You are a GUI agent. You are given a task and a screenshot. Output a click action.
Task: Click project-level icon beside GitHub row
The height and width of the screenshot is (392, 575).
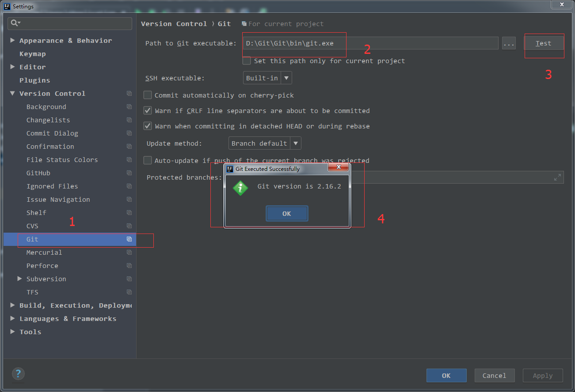tap(129, 173)
